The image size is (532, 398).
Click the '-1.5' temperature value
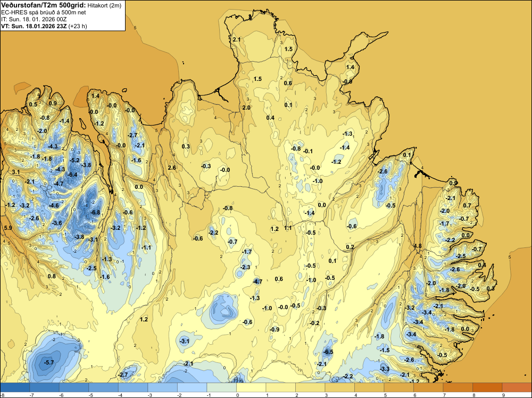coord(385,350)
